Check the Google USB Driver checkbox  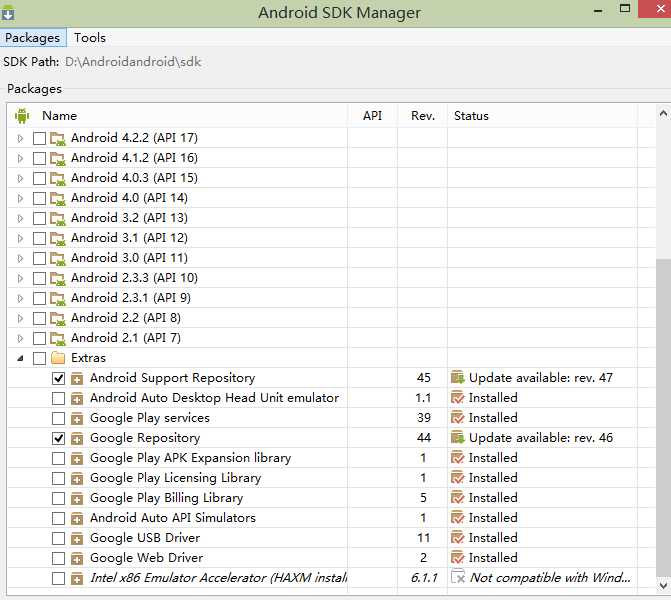tap(58, 538)
